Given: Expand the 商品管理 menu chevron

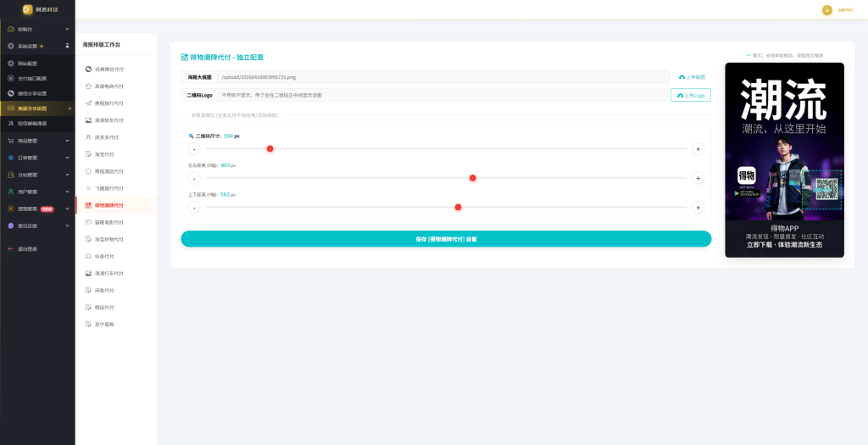Looking at the screenshot, I should pos(67,141).
